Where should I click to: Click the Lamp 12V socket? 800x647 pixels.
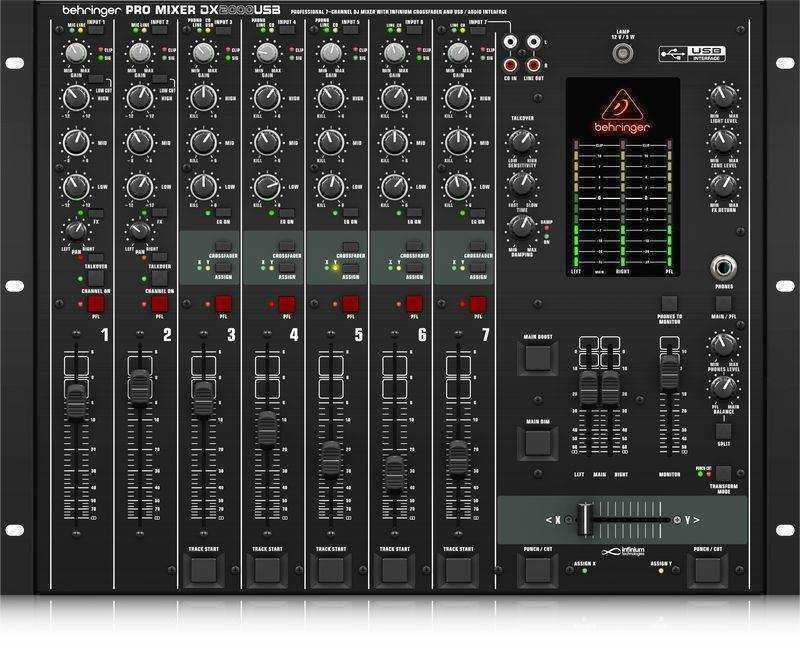[622, 53]
